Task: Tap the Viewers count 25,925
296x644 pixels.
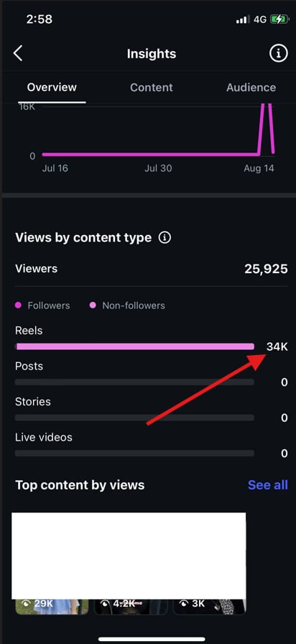Action: 266,269
